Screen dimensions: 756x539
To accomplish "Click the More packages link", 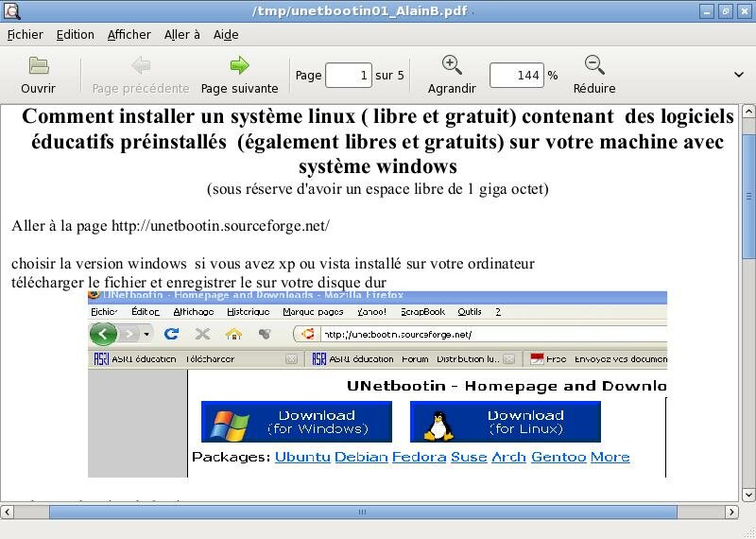I will (610, 457).
